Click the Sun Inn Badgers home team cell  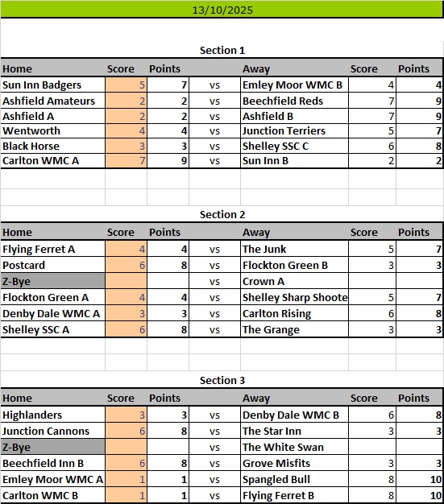click(x=52, y=85)
